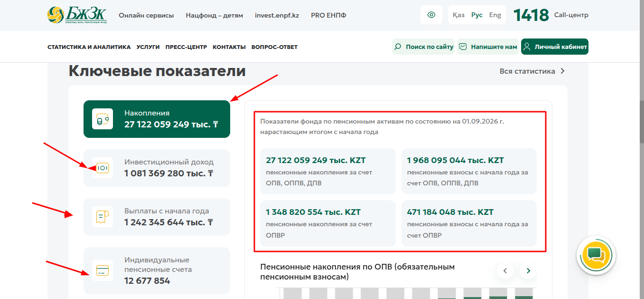
Task: Click the receipt icon for Выплаты с начала года
Action: coord(103,217)
